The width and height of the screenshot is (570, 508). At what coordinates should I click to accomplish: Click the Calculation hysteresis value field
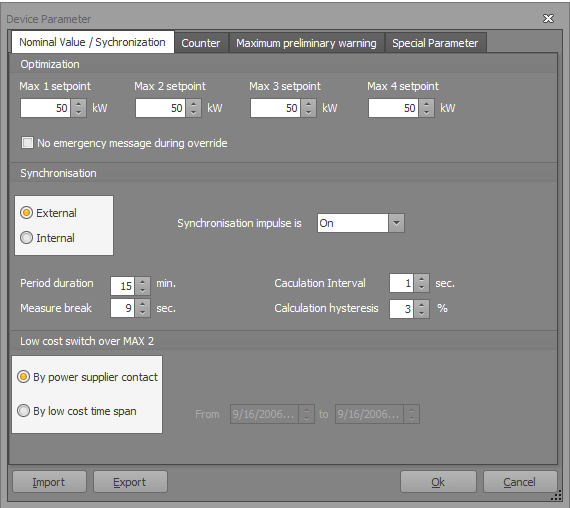pyautogui.click(x=401, y=309)
